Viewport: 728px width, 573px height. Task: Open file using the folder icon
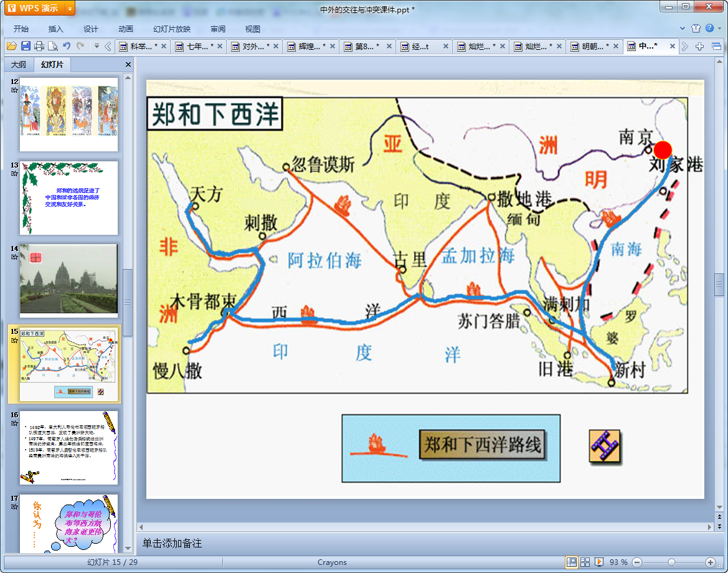(x=11, y=46)
